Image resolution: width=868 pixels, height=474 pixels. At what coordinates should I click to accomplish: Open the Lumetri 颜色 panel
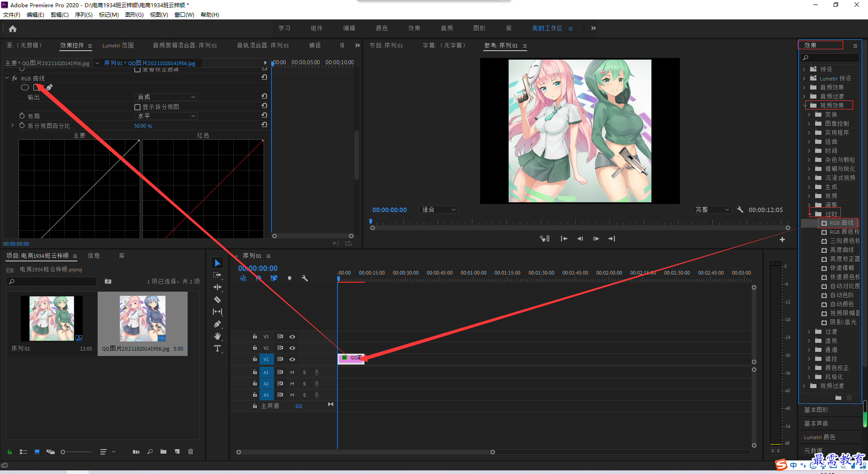pyautogui.click(x=819, y=437)
